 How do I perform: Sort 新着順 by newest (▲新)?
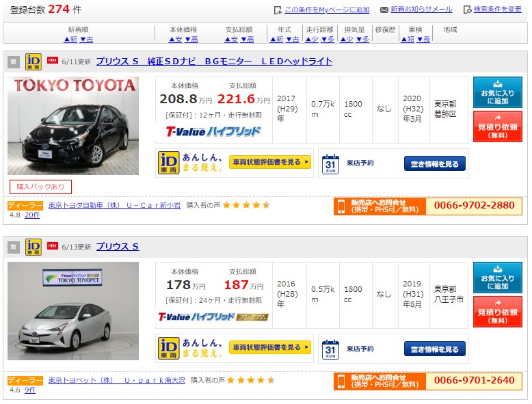[x=70, y=39]
